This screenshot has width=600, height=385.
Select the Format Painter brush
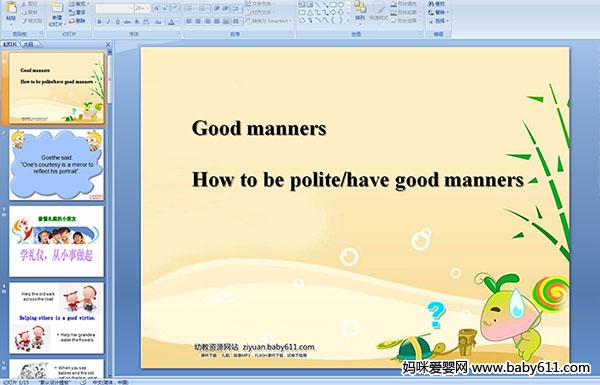coord(24,21)
